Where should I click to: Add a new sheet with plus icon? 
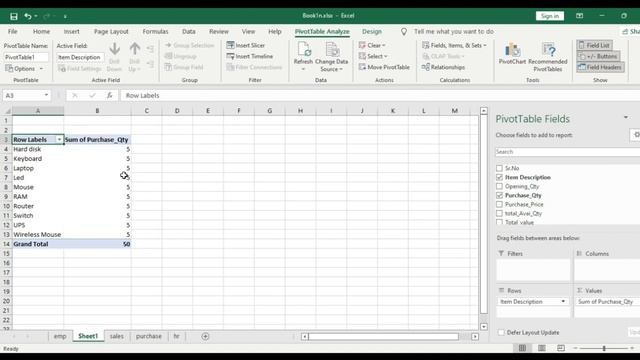[205, 336]
